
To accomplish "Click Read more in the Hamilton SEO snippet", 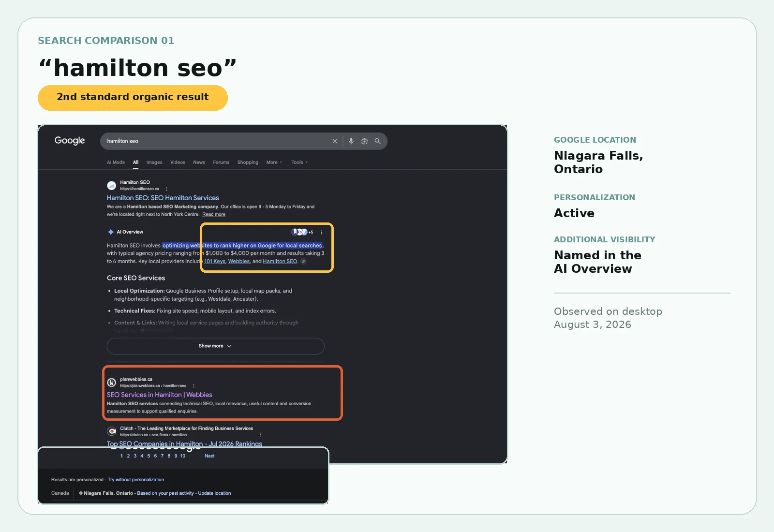I will 214,214.
